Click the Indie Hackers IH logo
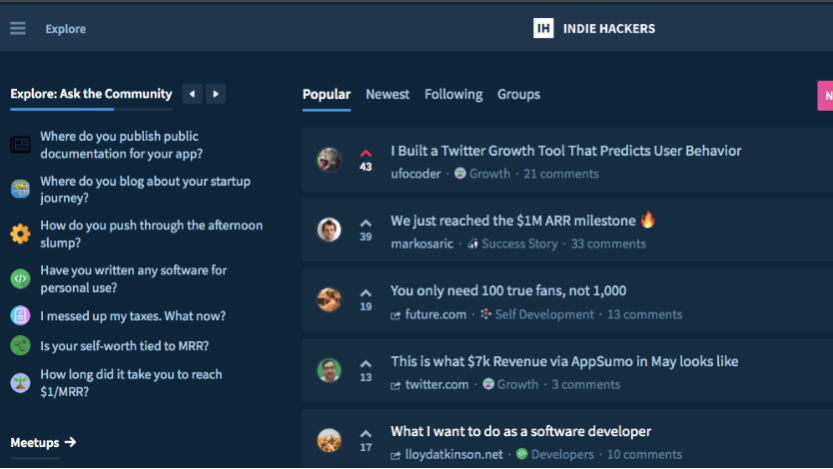 pos(543,28)
